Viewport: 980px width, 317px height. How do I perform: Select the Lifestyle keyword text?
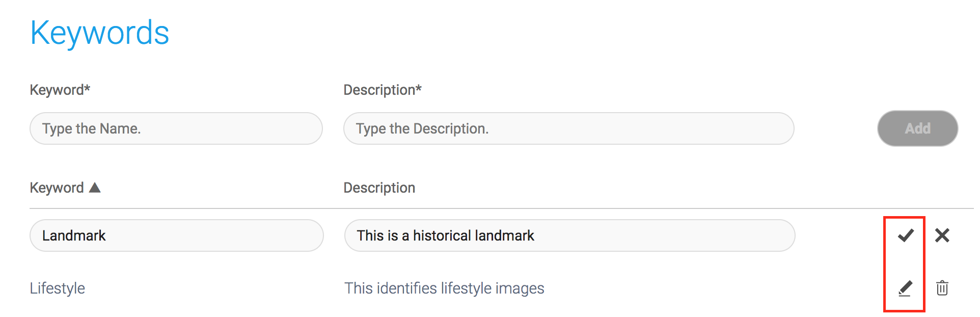click(x=57, y=287)
